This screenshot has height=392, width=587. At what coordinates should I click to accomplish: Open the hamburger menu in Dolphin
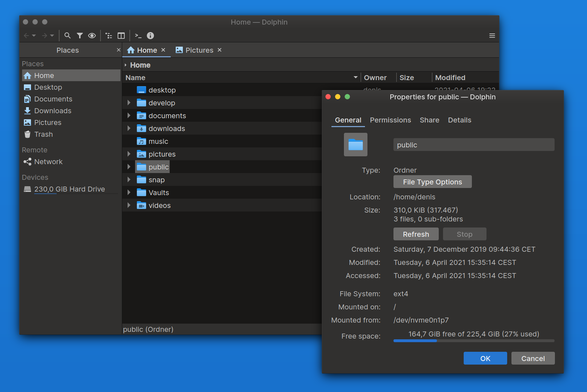492,36
